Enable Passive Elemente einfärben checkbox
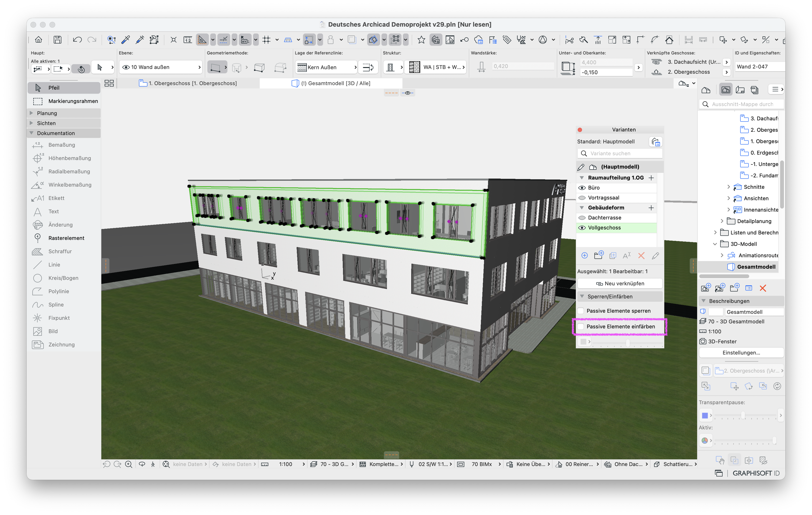 click(x=581, y=327)
